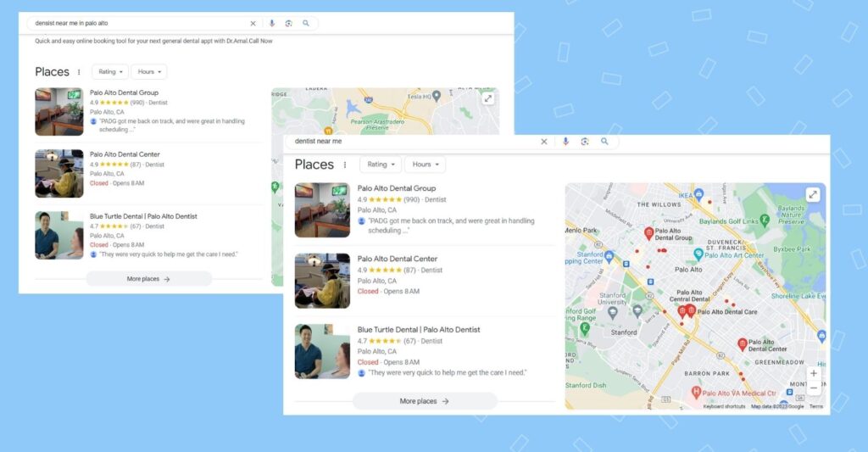
Task: Zoom out on the front window map
Action: (814, 388)
